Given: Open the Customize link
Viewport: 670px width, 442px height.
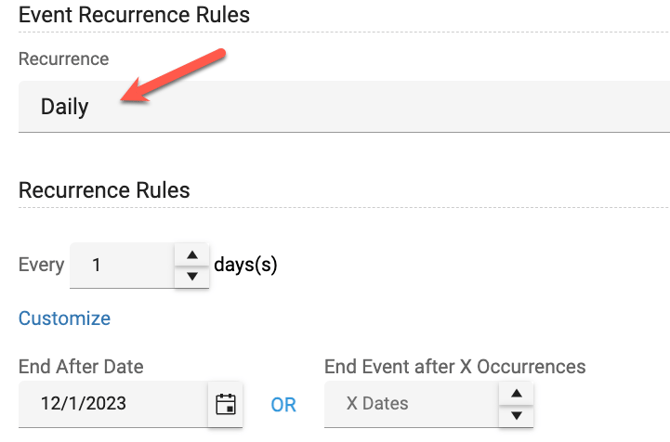Looking at the screenshot, I should point(64,318).
